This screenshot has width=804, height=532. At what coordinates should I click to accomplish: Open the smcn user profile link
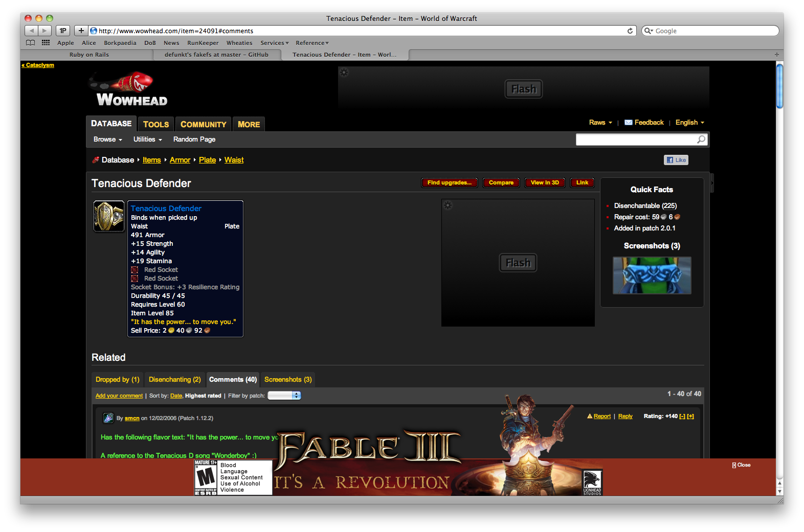[132, 418]
